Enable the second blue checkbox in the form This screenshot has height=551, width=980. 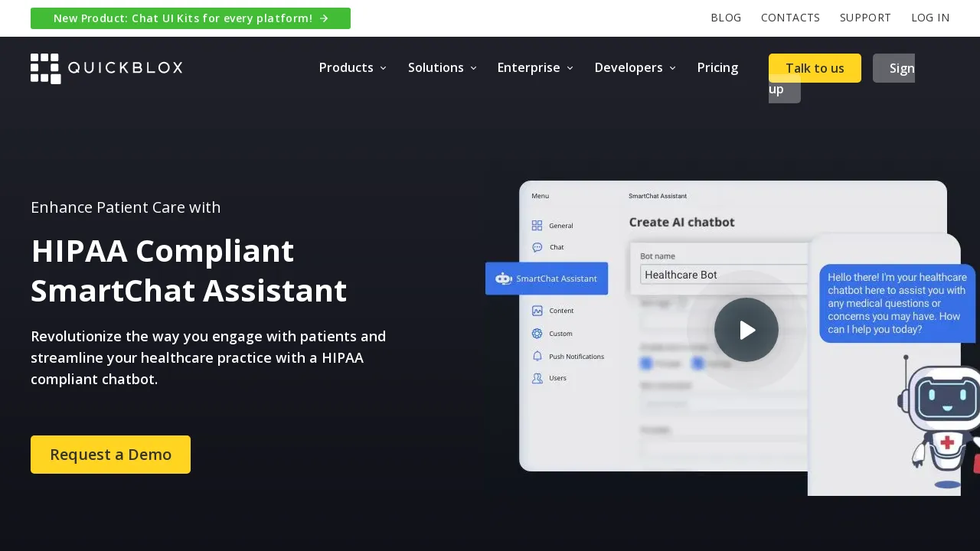click(x=698, y=364)
